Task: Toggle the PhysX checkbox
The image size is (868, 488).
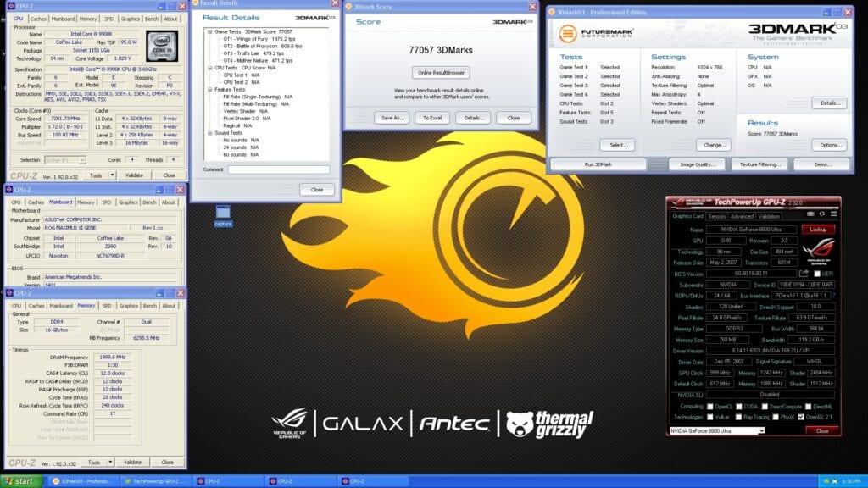Action: tap(775, 417)
